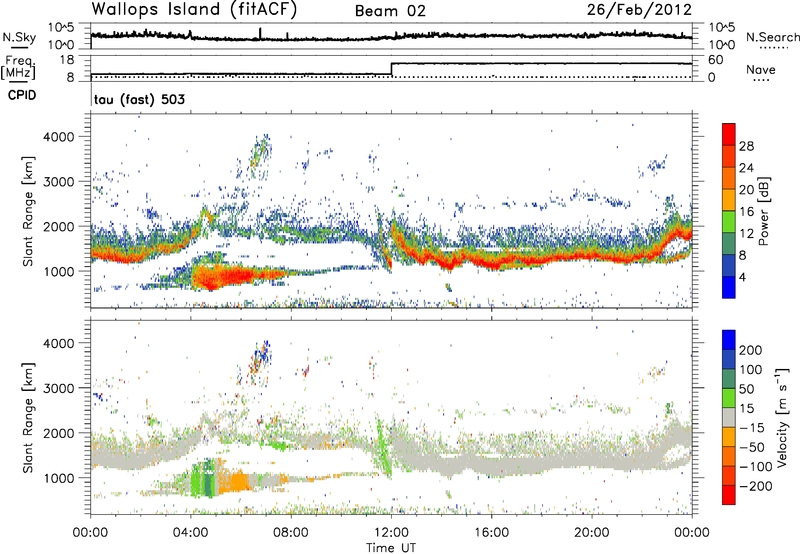Click the '4000' tick in the Velocity panel

tap(58, 343)
